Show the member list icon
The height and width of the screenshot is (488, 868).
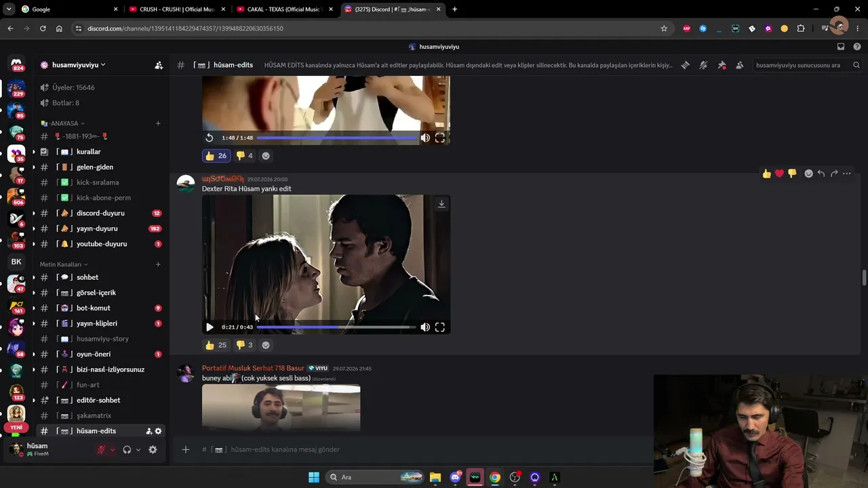(739, 65)
